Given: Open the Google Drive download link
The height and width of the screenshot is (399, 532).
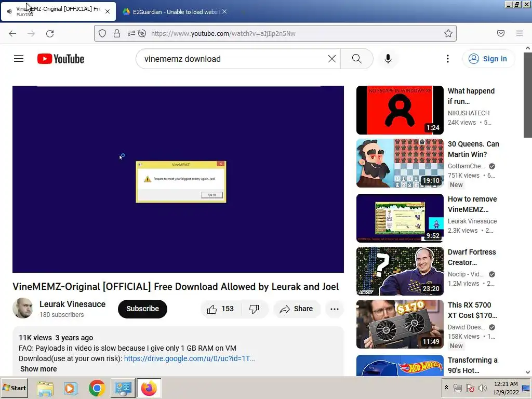Looking at the screenshot, I should pyautogui.click(x=189, y=358).
